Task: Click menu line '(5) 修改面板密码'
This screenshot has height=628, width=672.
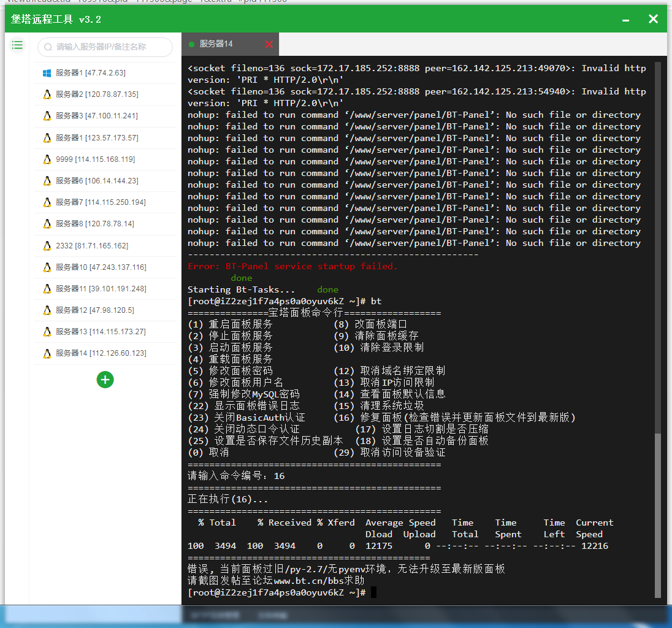Action: pyautogui.click(x=230, y=371)
